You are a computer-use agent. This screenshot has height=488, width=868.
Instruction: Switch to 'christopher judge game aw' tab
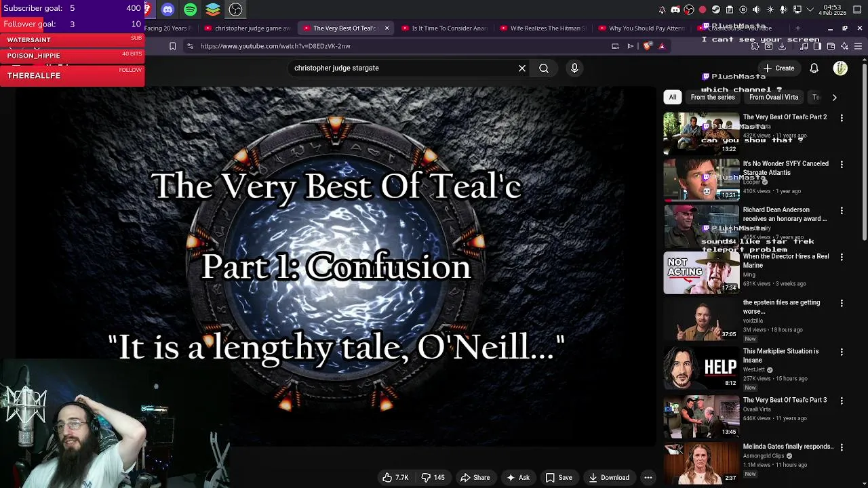(x=248, y=28)
